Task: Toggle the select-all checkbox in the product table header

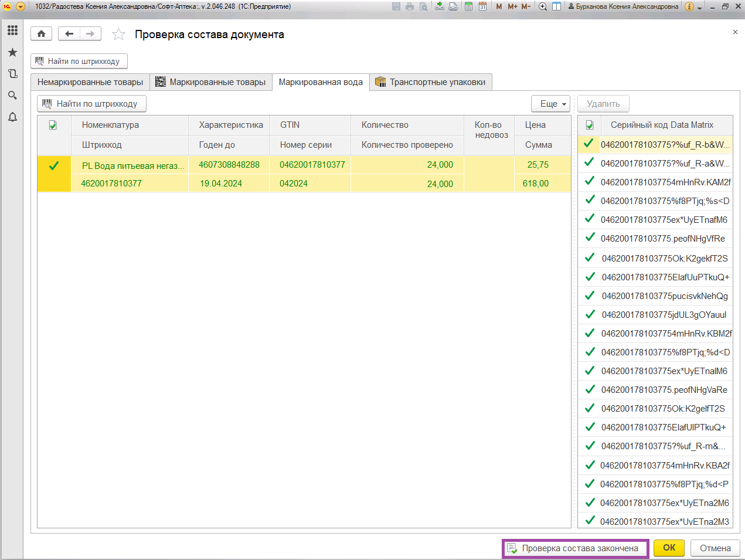Action: pyautogui.click(x=53, y=125)
